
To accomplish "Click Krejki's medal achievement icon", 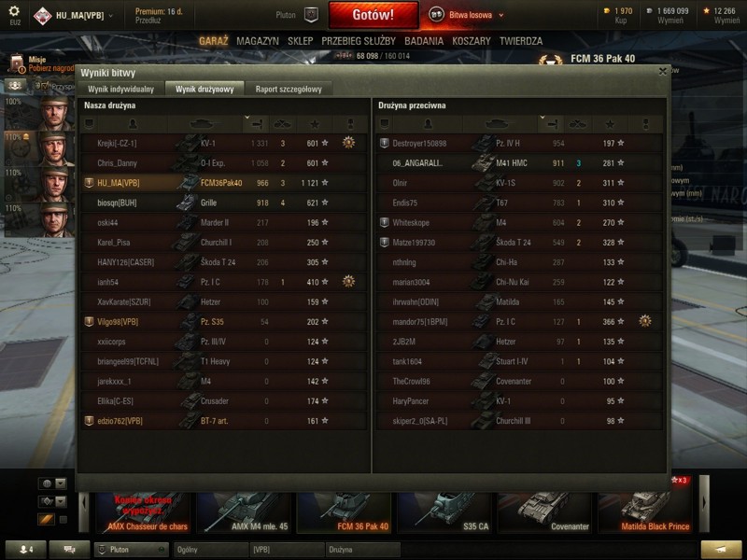I will pos(348,143).
